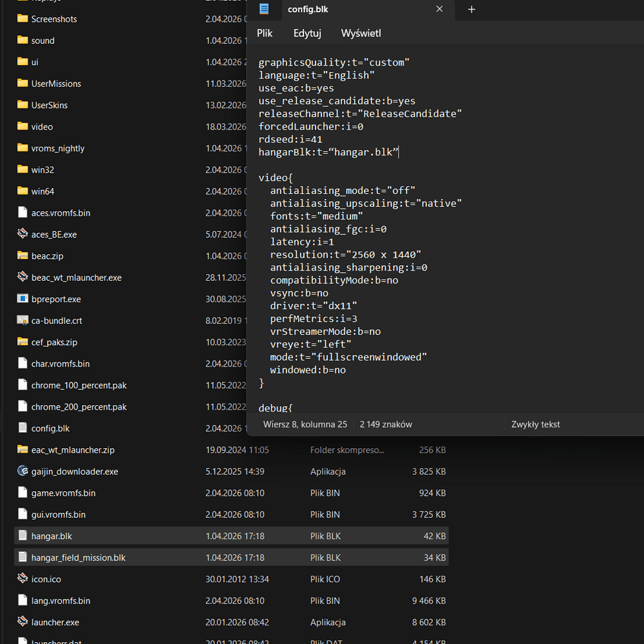Click the gaijin_downloader.exe file icon
The height and width of the screenshot is (644, 644).
pos(23,471)
